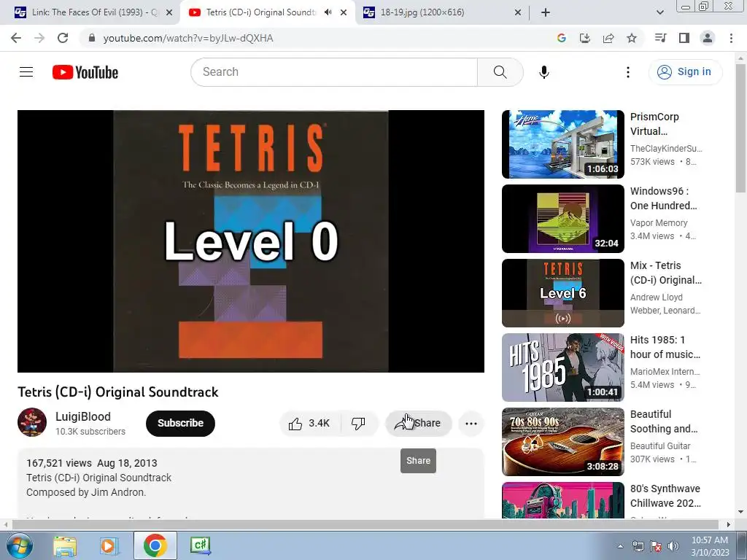Open Google icon in address bar
Image resolution: width=747 pixels, height=560 pixels.
coord(561,38)
